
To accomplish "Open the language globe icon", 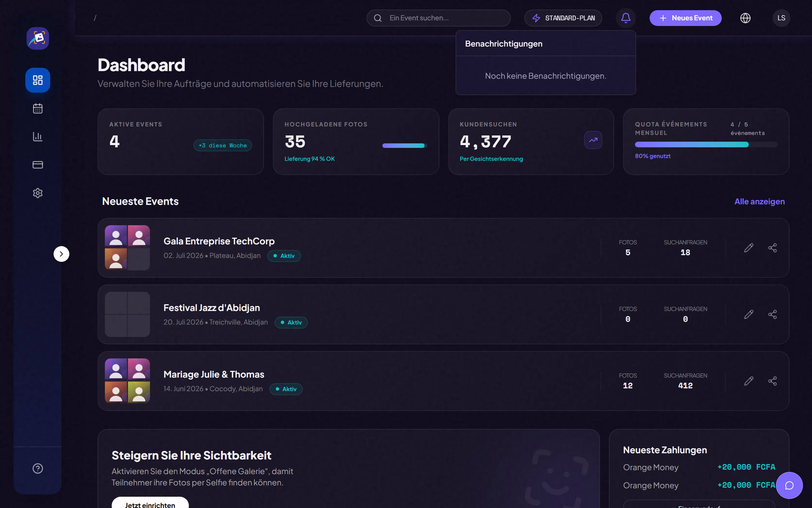I will tap(745, 18).
